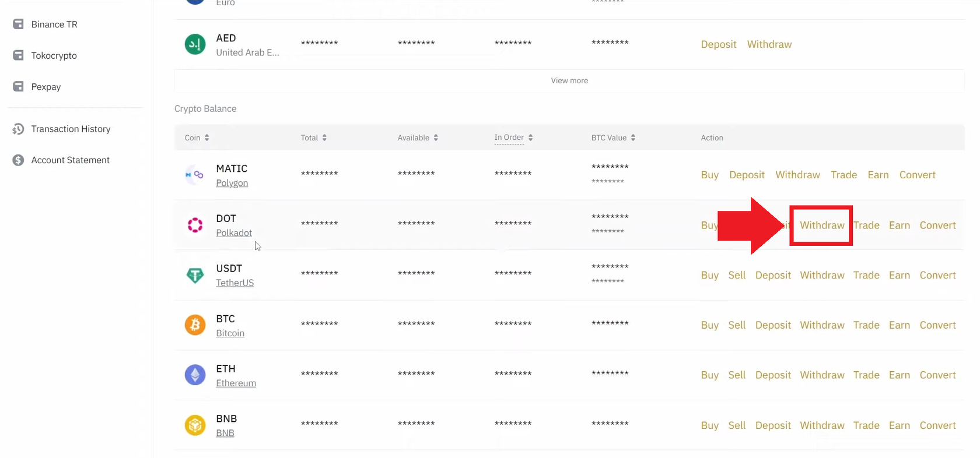Click the Transaction History sidebar icon

point(18,129)
